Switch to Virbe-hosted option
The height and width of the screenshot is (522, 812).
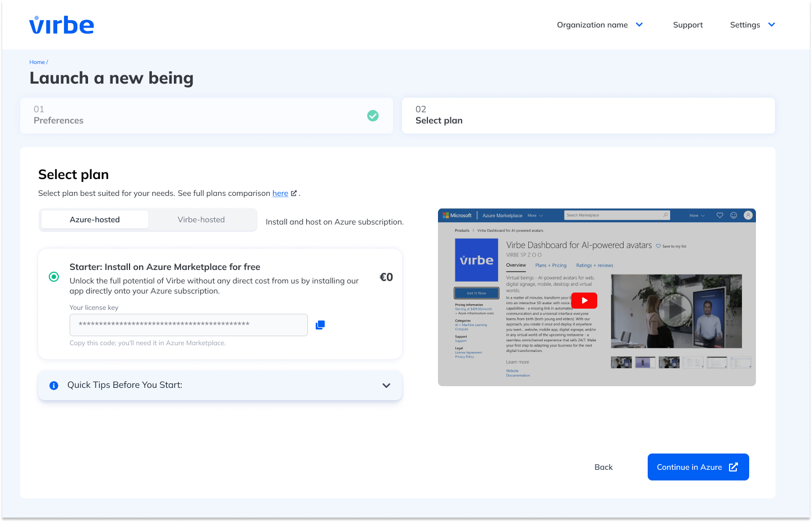coord(201,219)
